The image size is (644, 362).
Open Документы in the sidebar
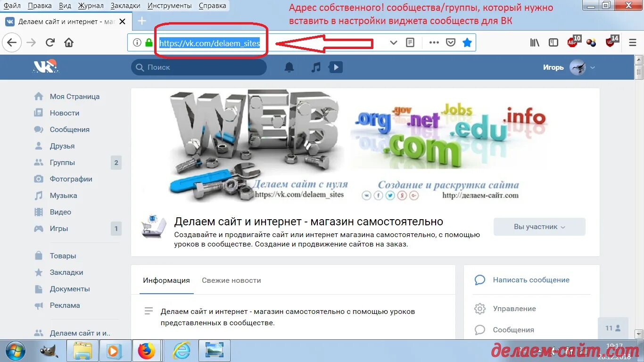[70, 288]
